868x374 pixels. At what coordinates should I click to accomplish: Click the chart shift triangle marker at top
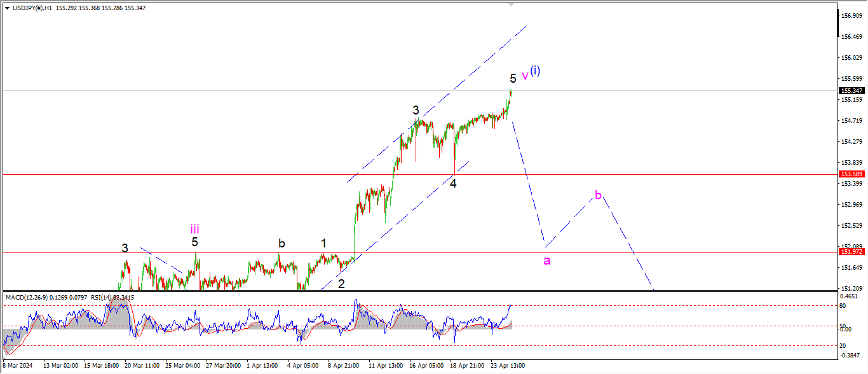point(512,4)
